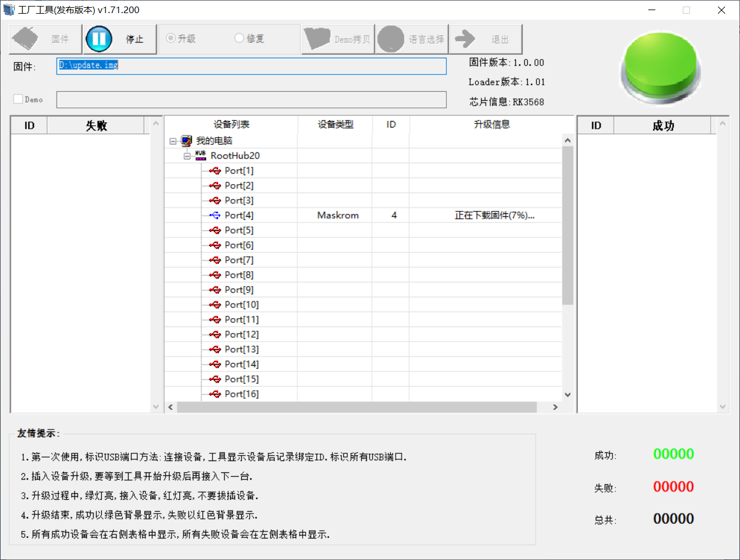
Task: Select the Upgrade (升级) radio button
Action: point(171,38)
